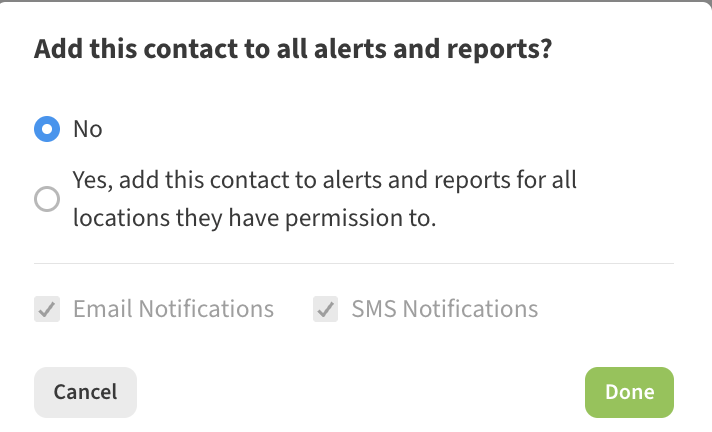712x432 pixels.
Task: Click the grey checkmark icon for SMS Notifications
Action: point(325,309)
